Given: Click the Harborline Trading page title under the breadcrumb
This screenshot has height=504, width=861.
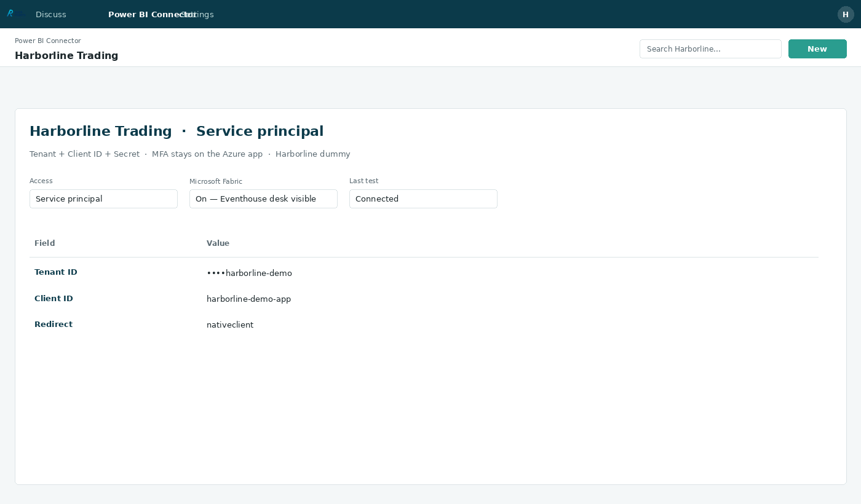Looking at the screenshot, I should coord(66,55).
